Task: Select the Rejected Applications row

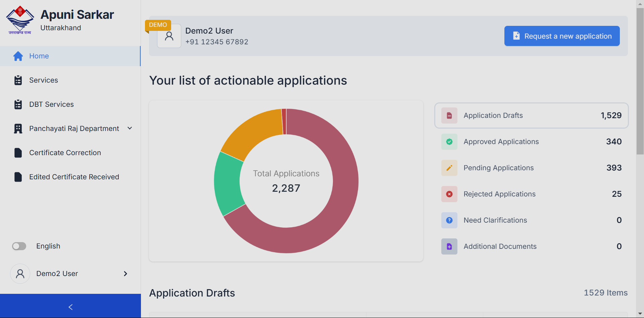Action: pos(531,194)
